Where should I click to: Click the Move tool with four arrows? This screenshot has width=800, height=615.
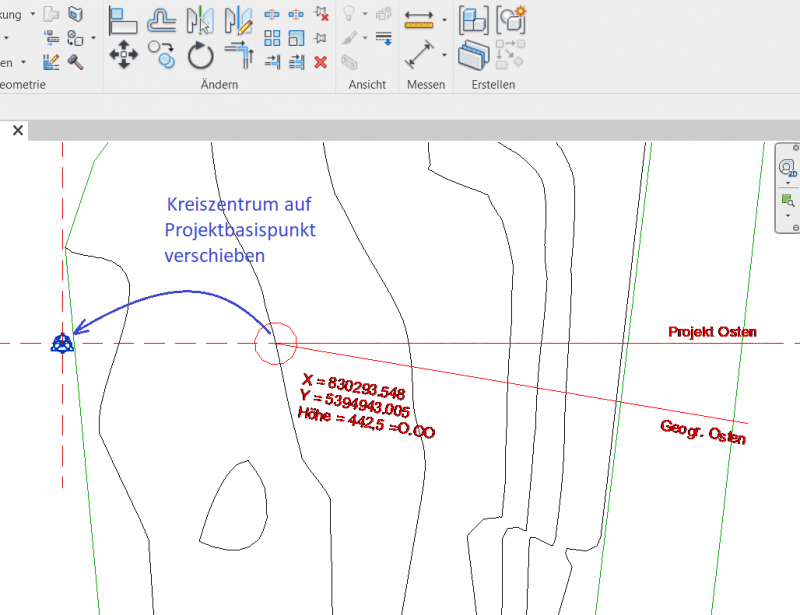coord(123,55)
